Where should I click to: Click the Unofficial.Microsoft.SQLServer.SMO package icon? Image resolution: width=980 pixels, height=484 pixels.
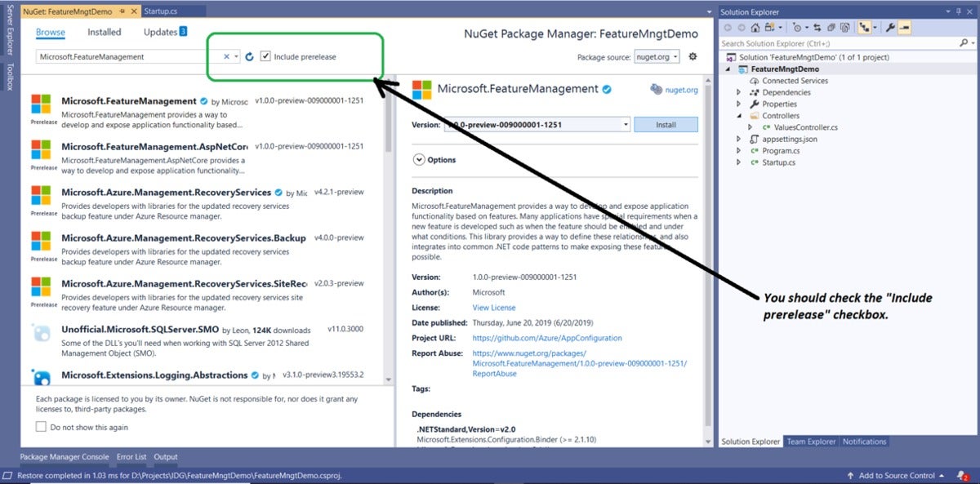click(x=41, y=334)
